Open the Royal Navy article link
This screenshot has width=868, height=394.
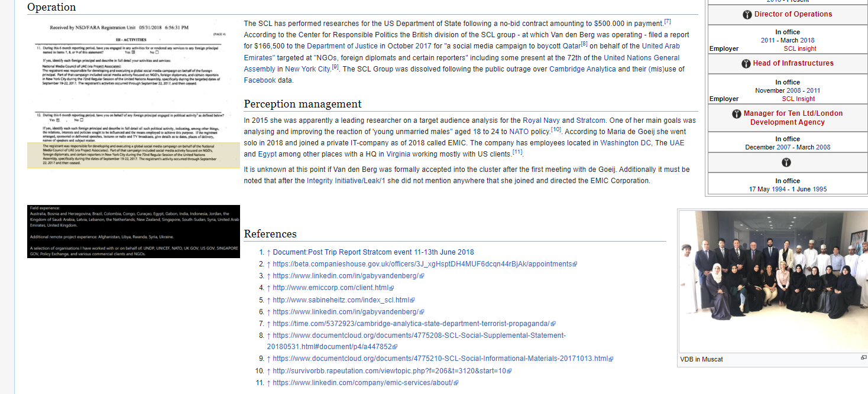click(x=541, y=121)
